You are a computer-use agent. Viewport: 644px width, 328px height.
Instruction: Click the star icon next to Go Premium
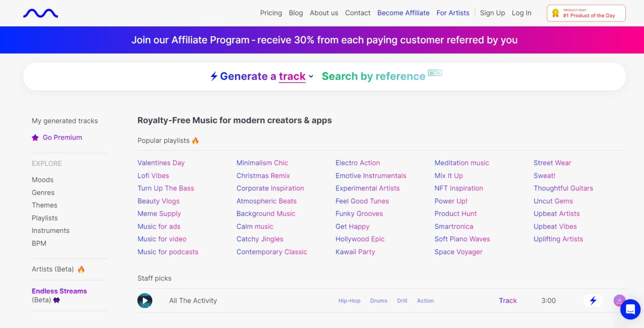35,137
